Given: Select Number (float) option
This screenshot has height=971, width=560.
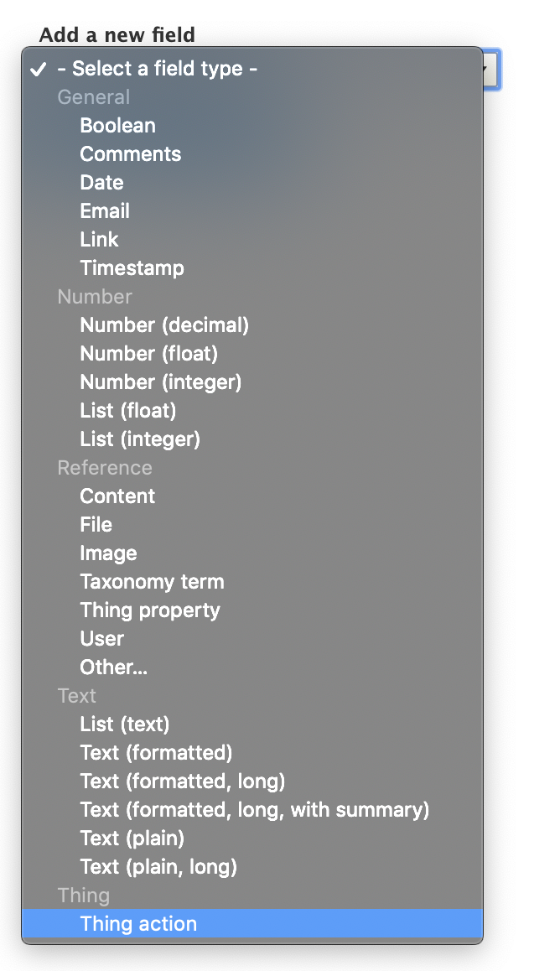Looking at the screenshot, I should click(x=148, y=354).
